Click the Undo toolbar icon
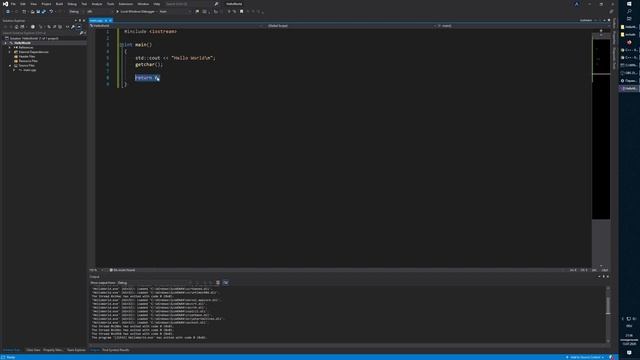This screenshot has width=640, height=360. click(51, 11)
